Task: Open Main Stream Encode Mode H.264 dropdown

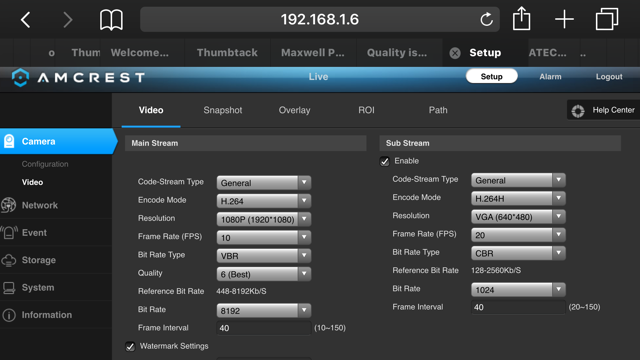Action: (264, 201)
